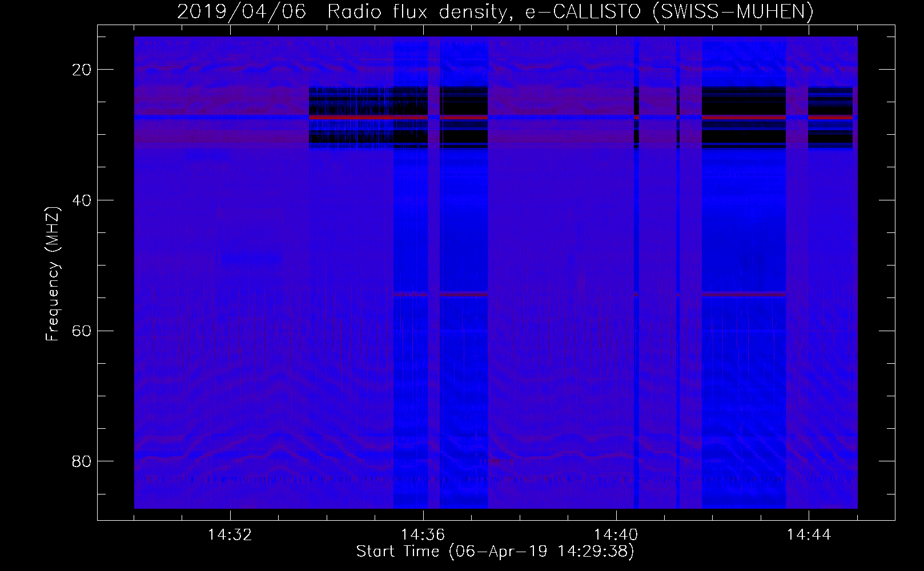Click the 14:44 time tick label
924x571 pixels.
[809, 535]
